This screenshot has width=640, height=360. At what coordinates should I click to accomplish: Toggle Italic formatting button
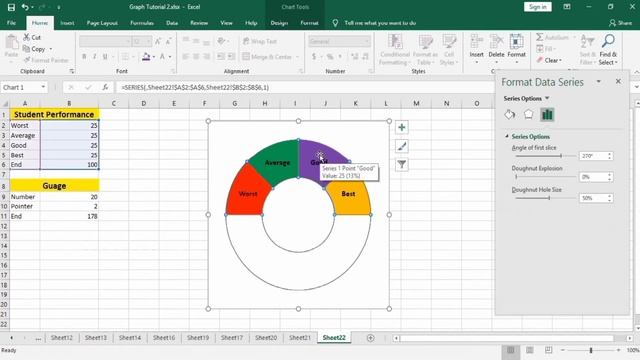pyautogui.click(x=94, y=57)
